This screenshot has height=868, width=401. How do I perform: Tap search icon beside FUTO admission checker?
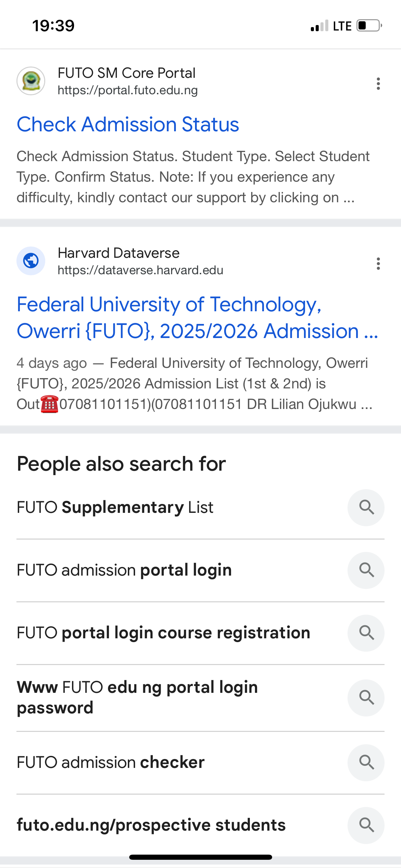[x=366, y=762]
